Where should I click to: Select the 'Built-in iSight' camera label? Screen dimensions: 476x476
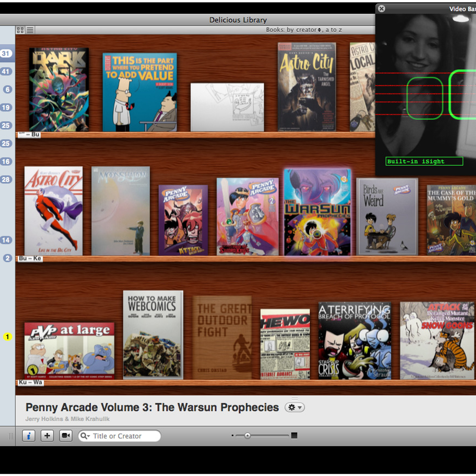[424, 161]
